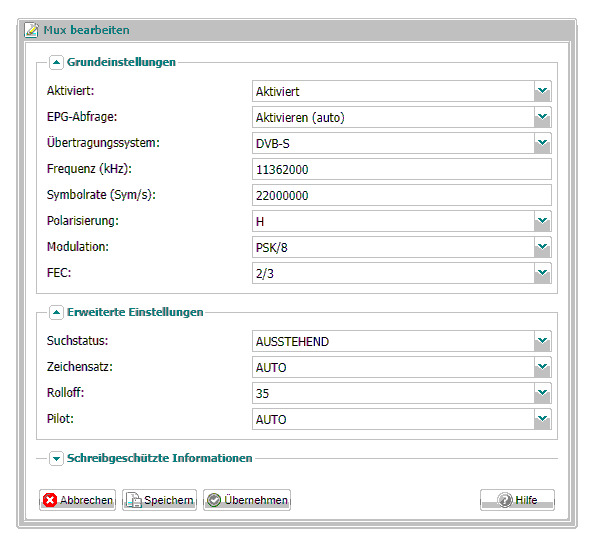Click the Übernehmen checkmark icon
The height and width of the screenshot is (556, 609).
(x=214, y=500)
